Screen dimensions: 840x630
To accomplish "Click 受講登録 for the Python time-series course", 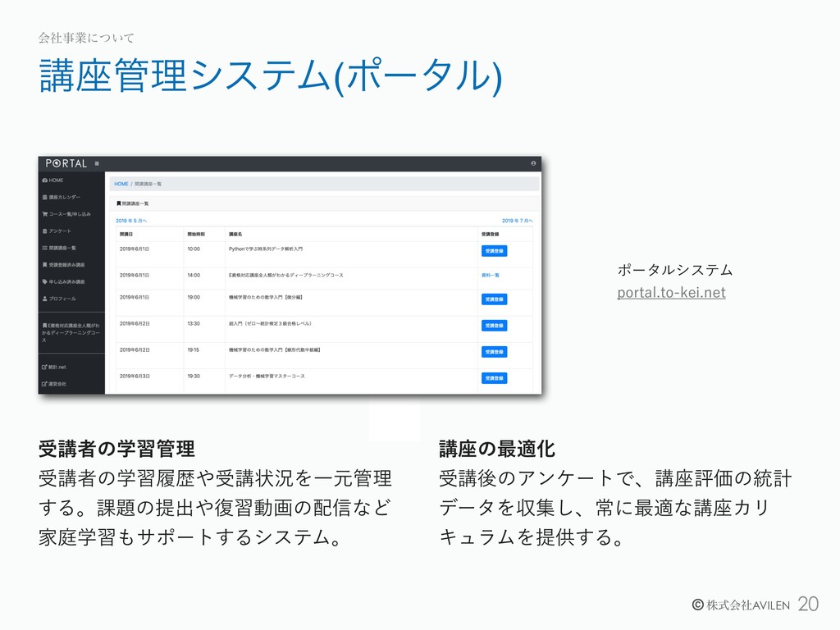I will 494,251.
